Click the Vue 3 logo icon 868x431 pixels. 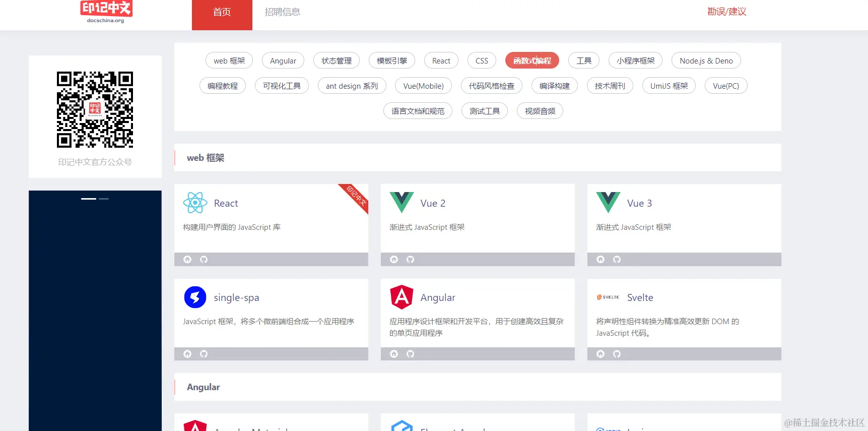[608, 203]
